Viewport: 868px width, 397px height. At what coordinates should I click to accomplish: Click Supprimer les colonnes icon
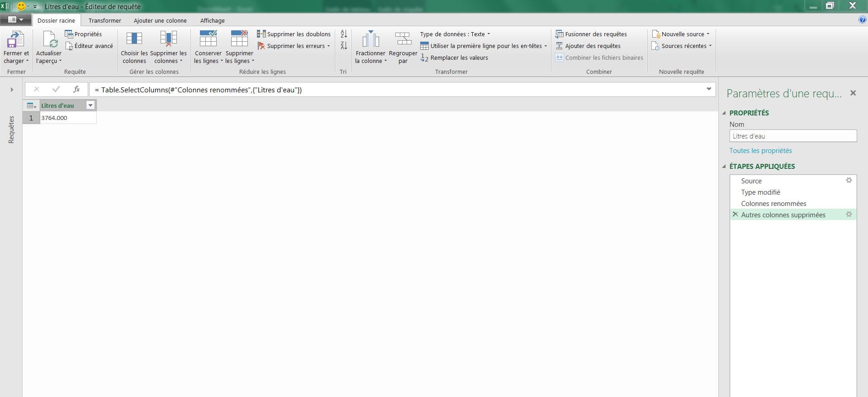[x=168, y=39]
